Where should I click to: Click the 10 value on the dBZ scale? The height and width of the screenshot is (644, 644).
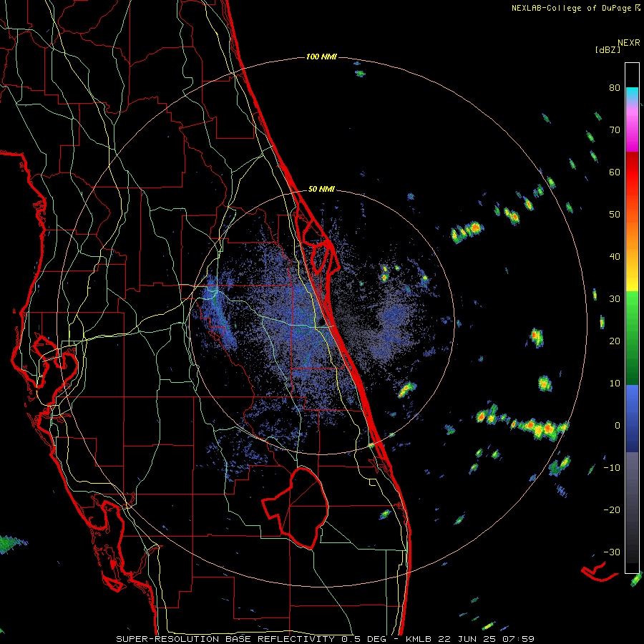click(x=615, y=384)
